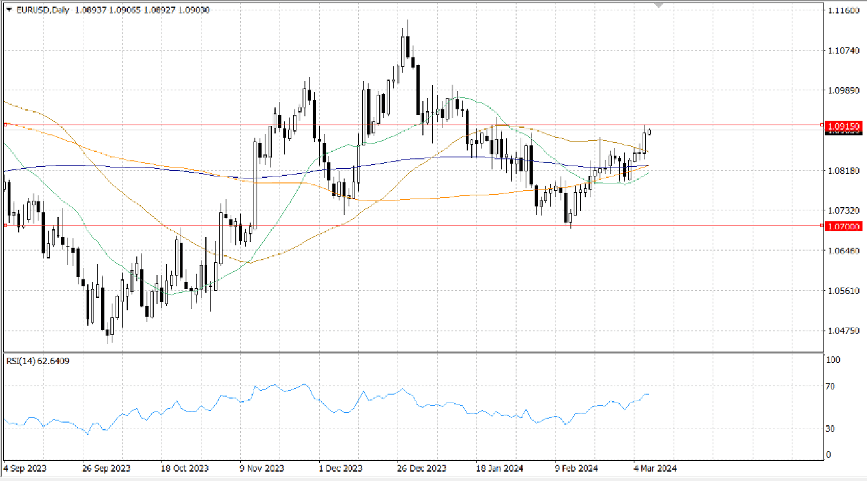Viewport: 868px width, 482px height.
Task: Click the red 1.07000 price label
Action: click(x=843, y=226)
